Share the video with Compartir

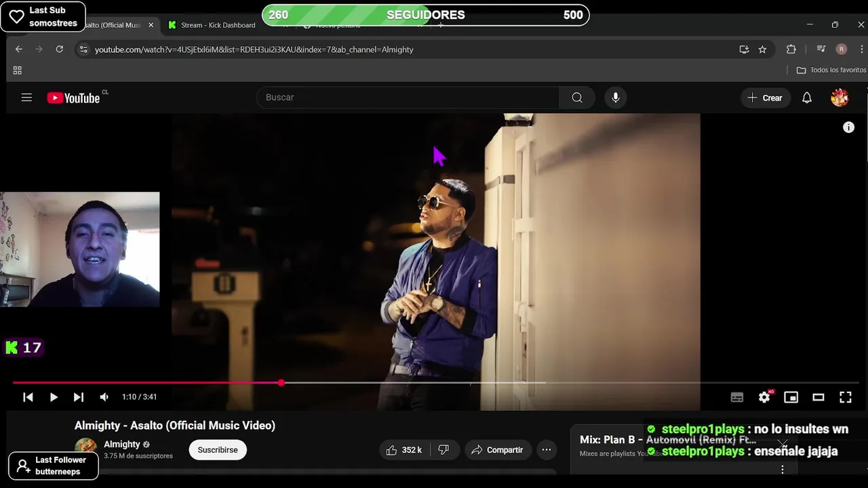click(498, 450)
